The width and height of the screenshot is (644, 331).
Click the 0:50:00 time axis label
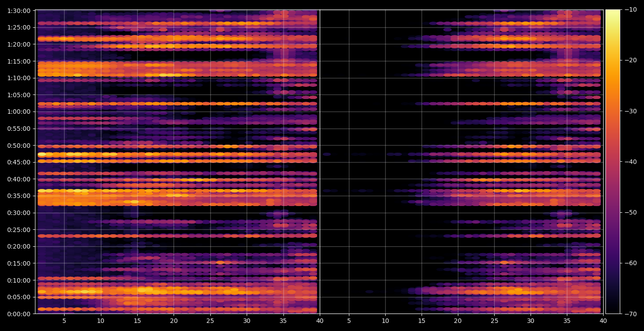(19, 146)
